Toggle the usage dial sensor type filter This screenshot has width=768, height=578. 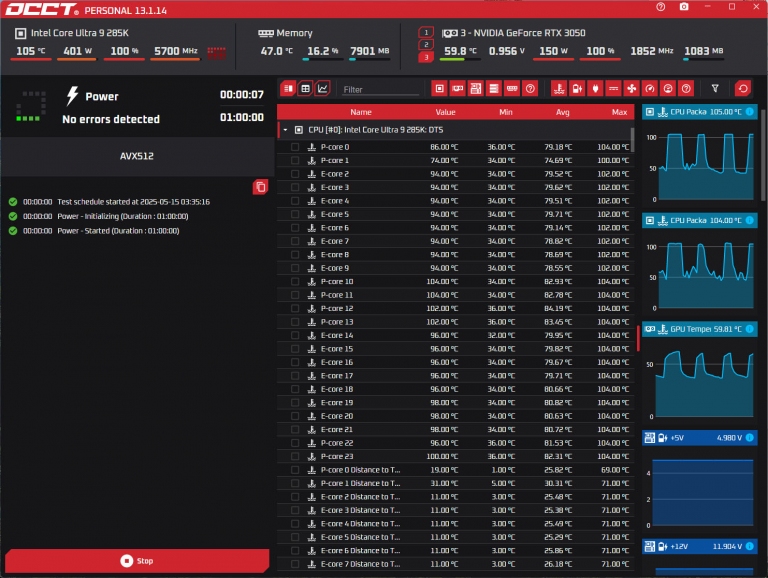tap(668, 89)
